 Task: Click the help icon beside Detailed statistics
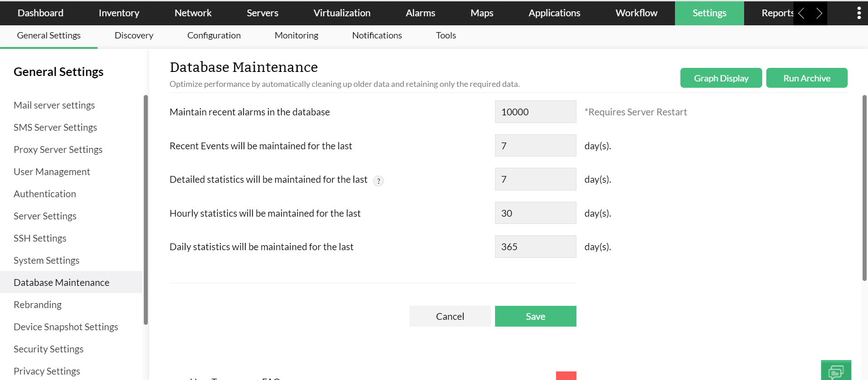pos(378,181)
